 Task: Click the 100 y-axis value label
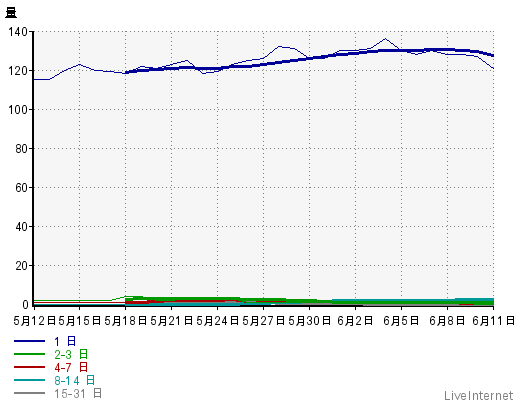tap(18, 110)
